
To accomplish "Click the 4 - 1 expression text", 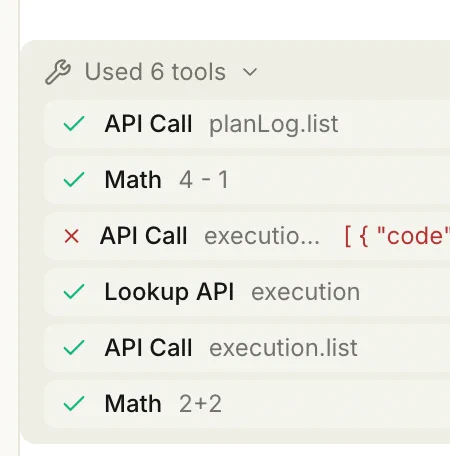I will click(x=204, y=180).
